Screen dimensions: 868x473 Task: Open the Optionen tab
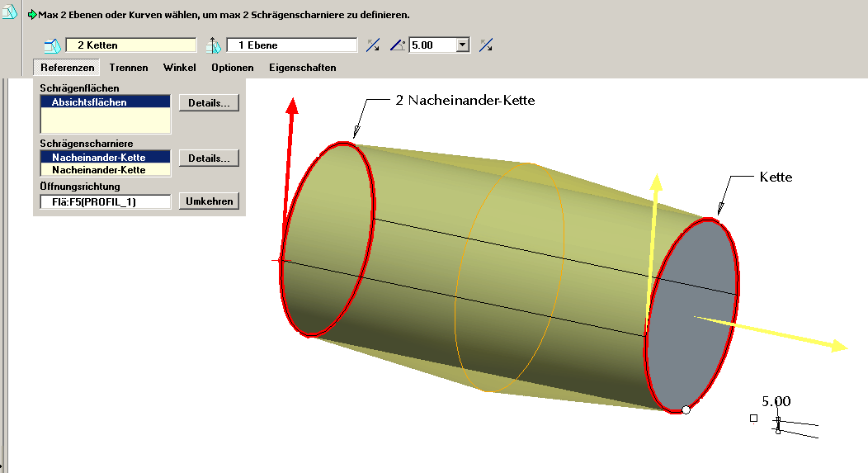pos(233,68)
